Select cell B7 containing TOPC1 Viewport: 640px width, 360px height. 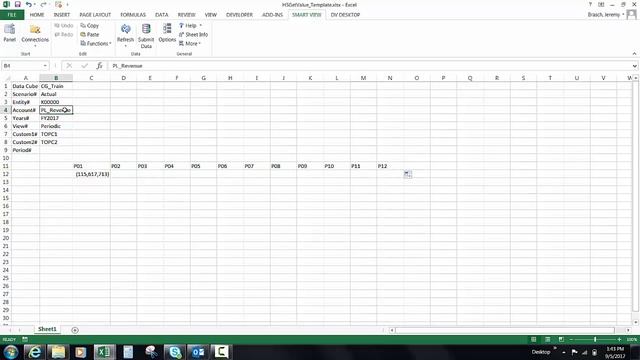[x=56, y=134]
